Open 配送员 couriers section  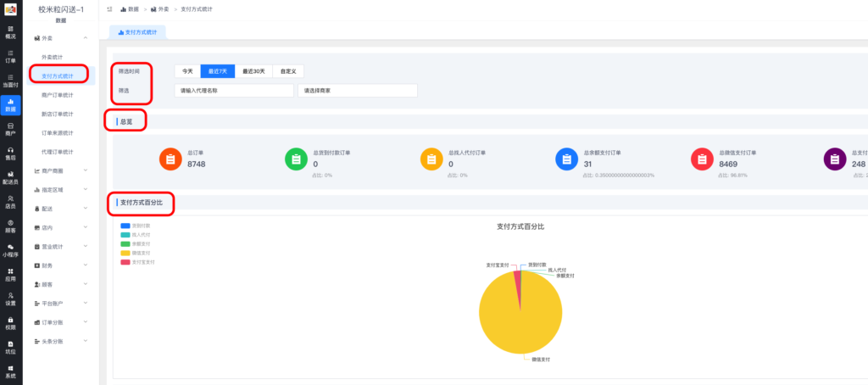point(10,177)
